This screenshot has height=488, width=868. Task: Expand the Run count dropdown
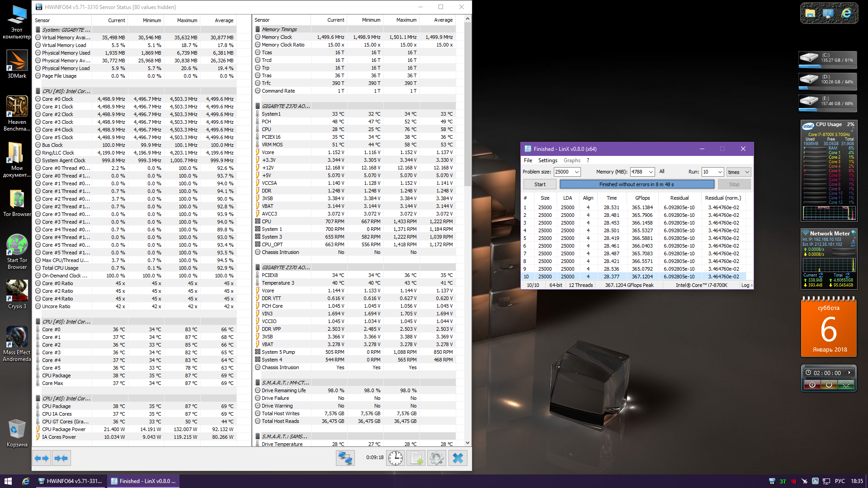click(x=720, y=172)
